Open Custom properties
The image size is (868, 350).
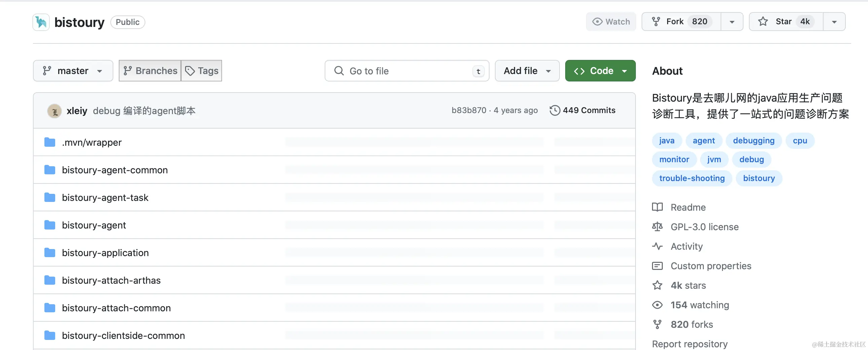click(x=711, y=266)
